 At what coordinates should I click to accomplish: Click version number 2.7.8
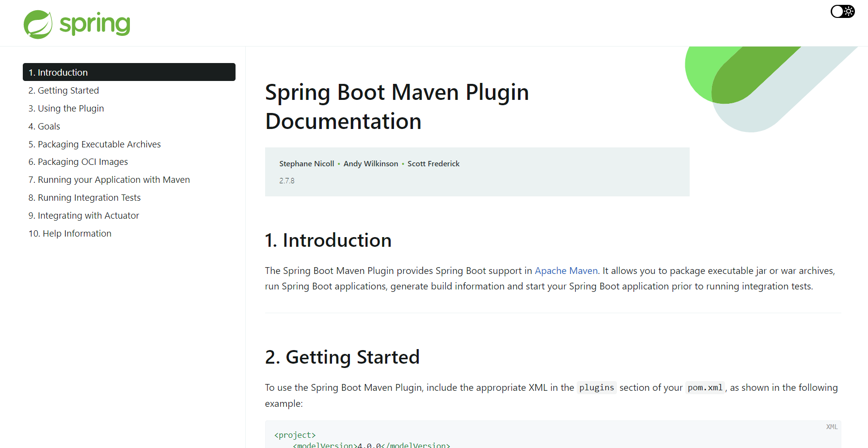pos(287,180)
